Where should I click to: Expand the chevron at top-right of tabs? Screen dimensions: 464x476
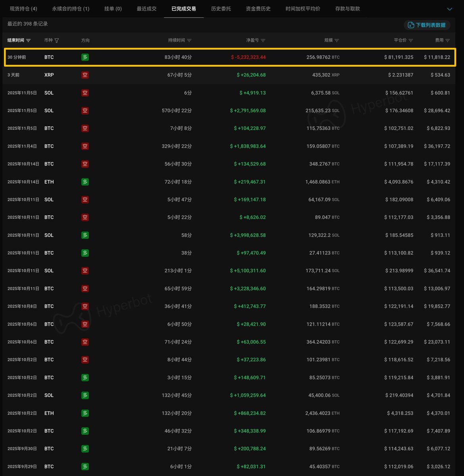pos(450,9)
